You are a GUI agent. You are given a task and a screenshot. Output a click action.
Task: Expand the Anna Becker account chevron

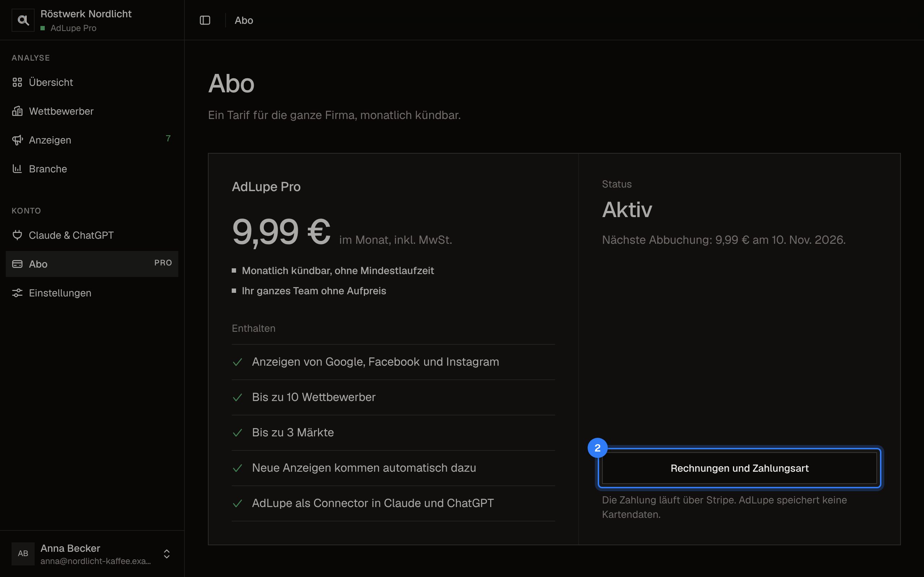click(167, 554)
